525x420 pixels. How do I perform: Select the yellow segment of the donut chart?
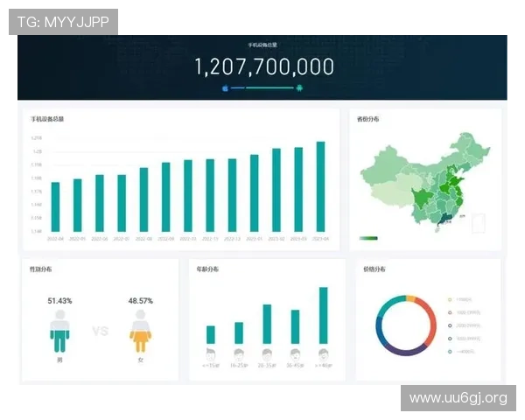(411, 298)
